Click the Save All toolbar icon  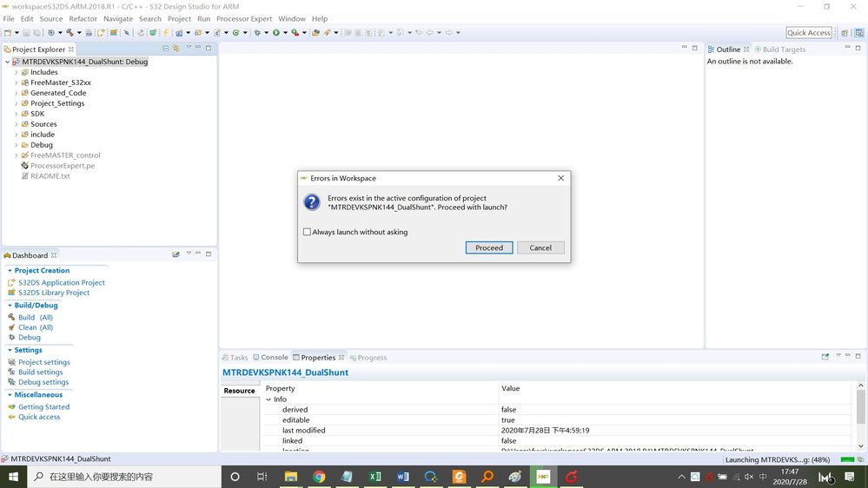coord(36,33)
